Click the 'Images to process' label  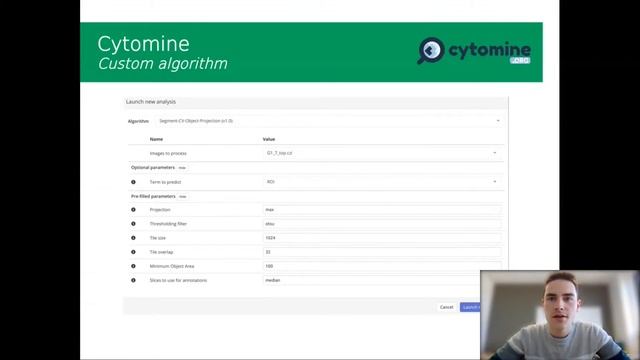pyautogui.click(x=168, y=153)
